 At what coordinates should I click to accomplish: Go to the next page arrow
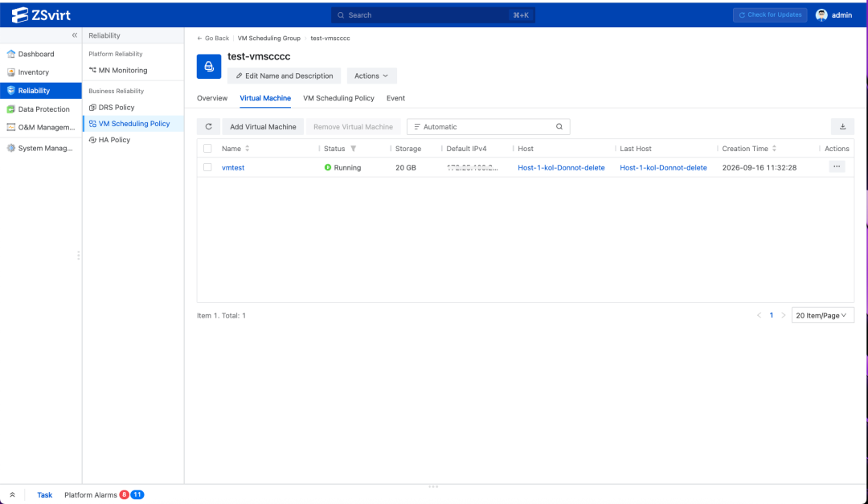point(784,315)
